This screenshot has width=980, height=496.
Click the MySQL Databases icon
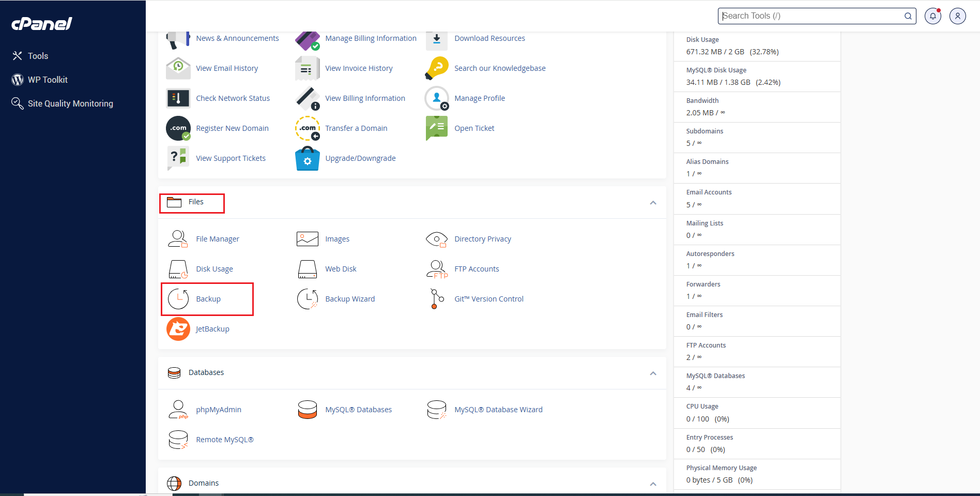(308, 410)
